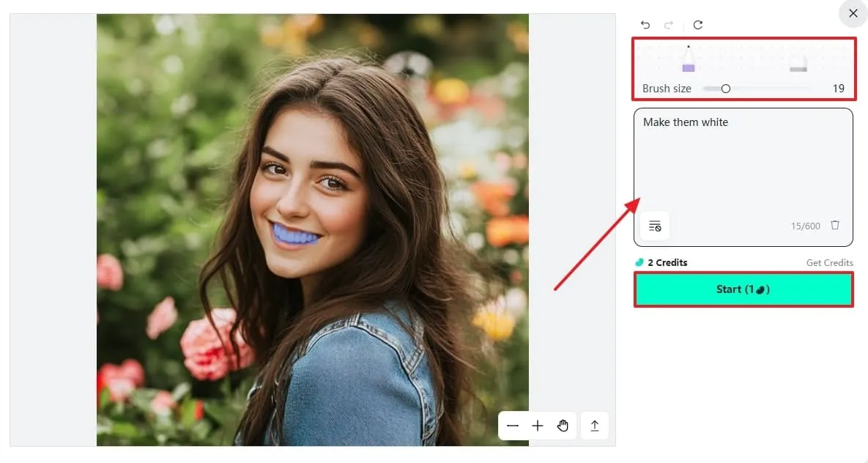
Task: Reset the mask with the circular arrow
Action: (698, 25)
